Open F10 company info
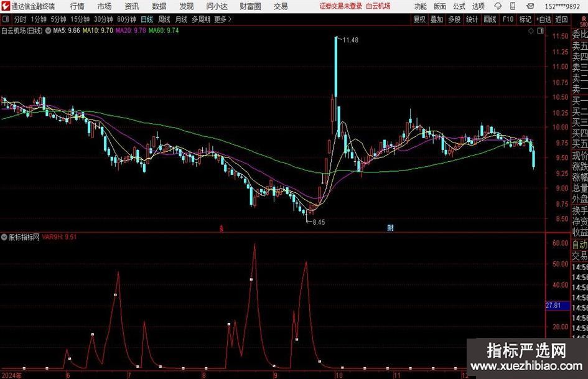This screenshot has width=588, height=379. [x=508, y=19]
